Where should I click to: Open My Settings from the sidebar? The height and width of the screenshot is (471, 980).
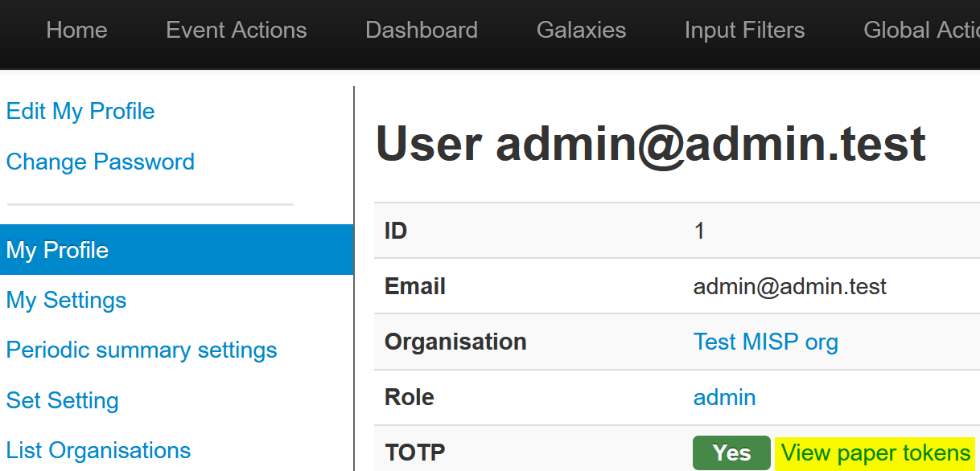tap(66, 300)
